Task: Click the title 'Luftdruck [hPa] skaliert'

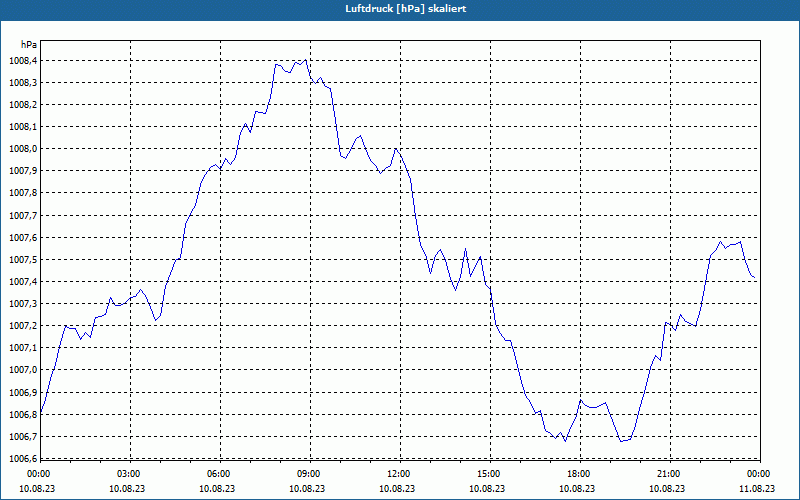Action: (406, 9)
